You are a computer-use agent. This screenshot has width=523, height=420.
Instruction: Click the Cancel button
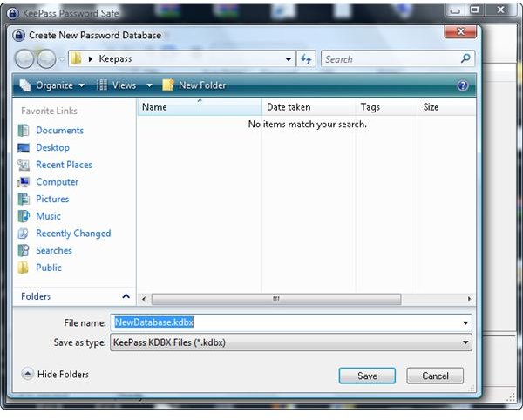[435, 376]
